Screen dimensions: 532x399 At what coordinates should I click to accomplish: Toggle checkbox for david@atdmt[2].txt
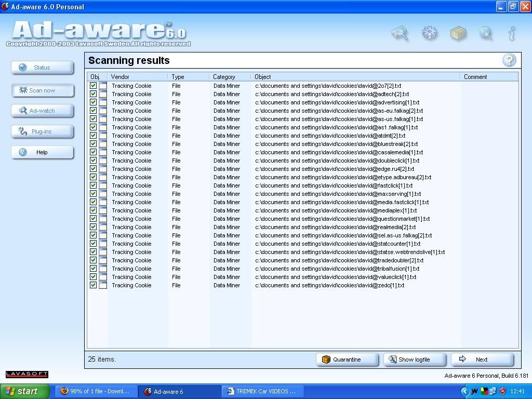[x=94, y=136]
